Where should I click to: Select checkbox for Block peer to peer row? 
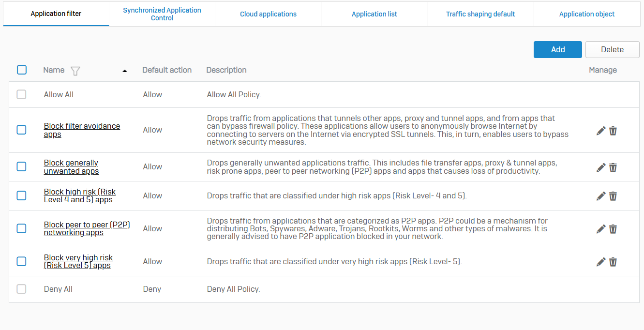tap(22, 228)
